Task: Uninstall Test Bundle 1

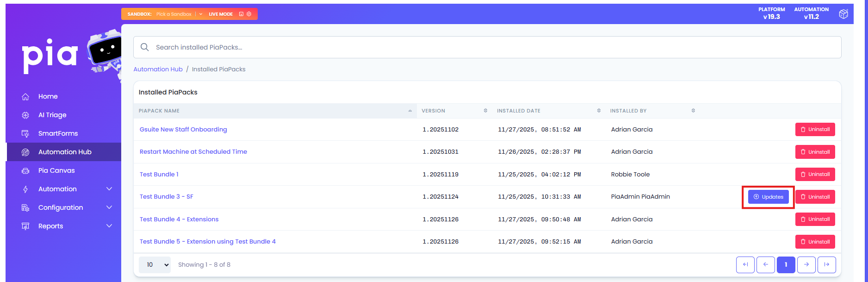Action: (x=815, y=175)
